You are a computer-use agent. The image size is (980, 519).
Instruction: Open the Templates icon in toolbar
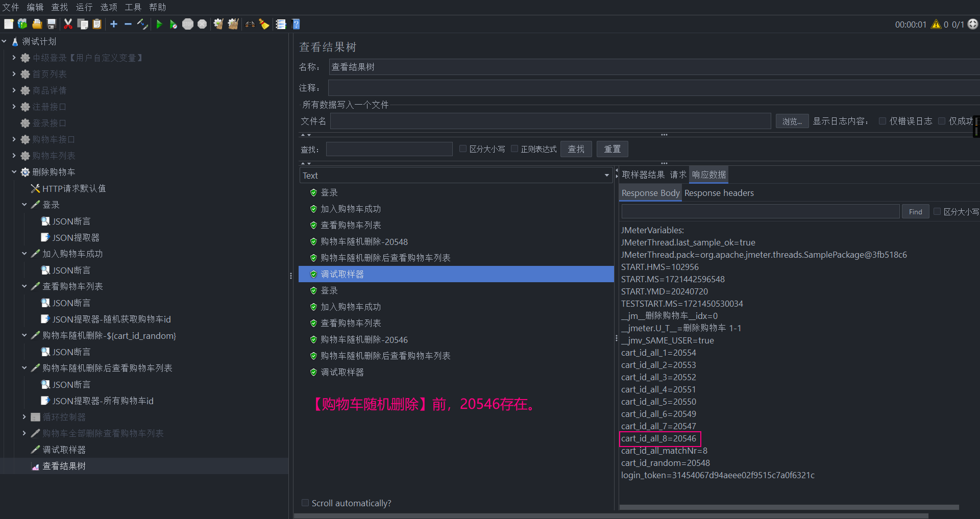tap(22, 24)
